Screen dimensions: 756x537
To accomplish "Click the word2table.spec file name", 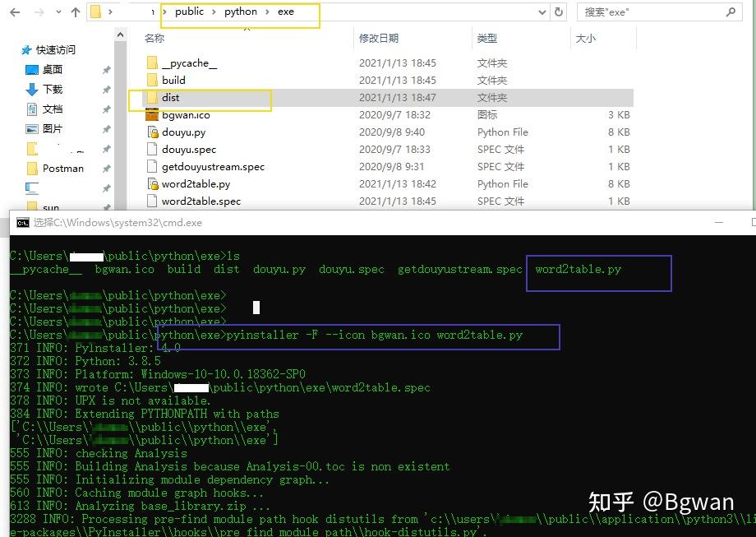I will click(201, 201).
